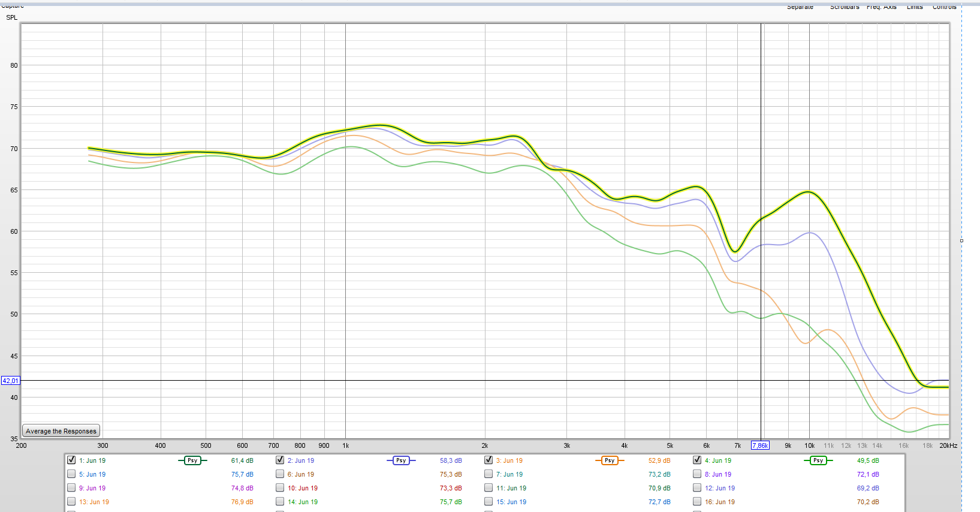Image resolution: width=980 pixels, height=512 pixels.
Task: Click the 76,9 dB value of trace 13
Action: click(x=242, y=502)
